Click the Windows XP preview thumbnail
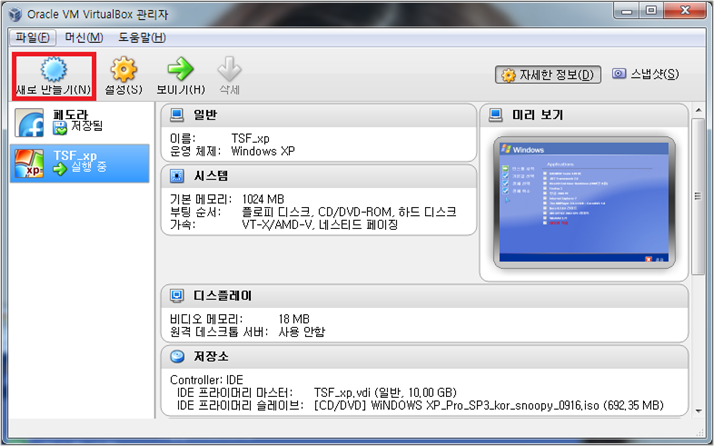 click(x=584, y=202)
